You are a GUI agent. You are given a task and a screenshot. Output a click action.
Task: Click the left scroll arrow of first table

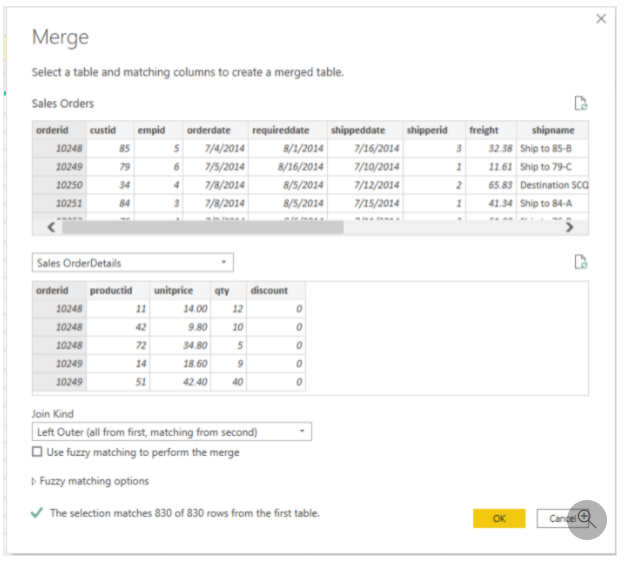tap(51, 227)
